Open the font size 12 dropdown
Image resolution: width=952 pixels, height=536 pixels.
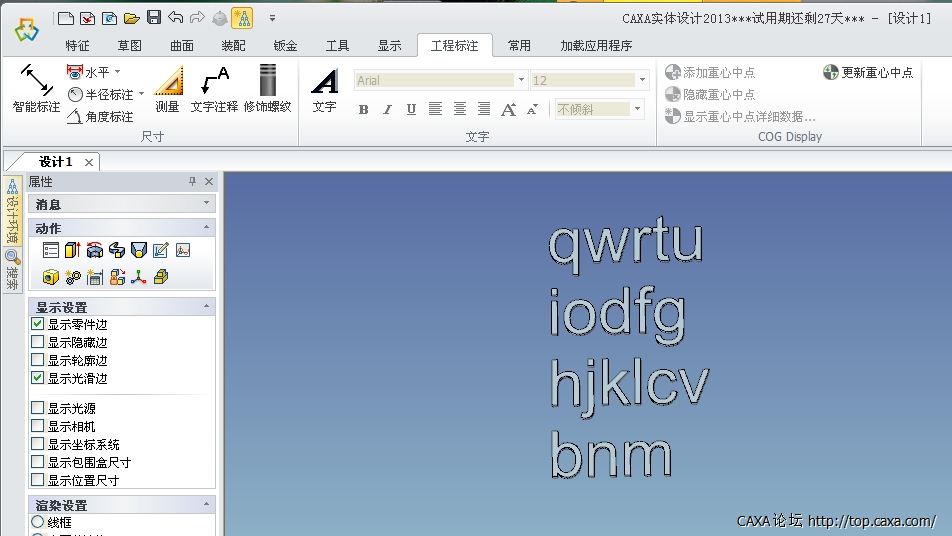(x=642, y=80)
